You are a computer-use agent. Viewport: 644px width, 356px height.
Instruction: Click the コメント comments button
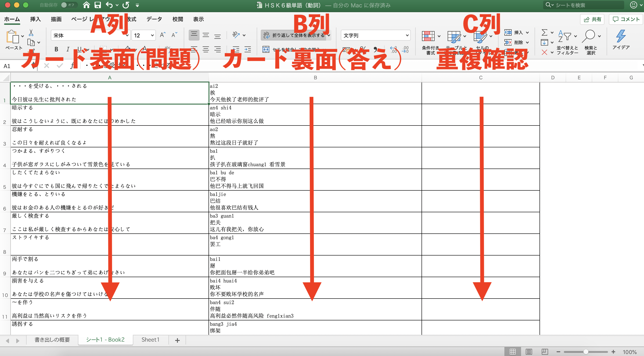pyautogui.click(x=626, y=19)
